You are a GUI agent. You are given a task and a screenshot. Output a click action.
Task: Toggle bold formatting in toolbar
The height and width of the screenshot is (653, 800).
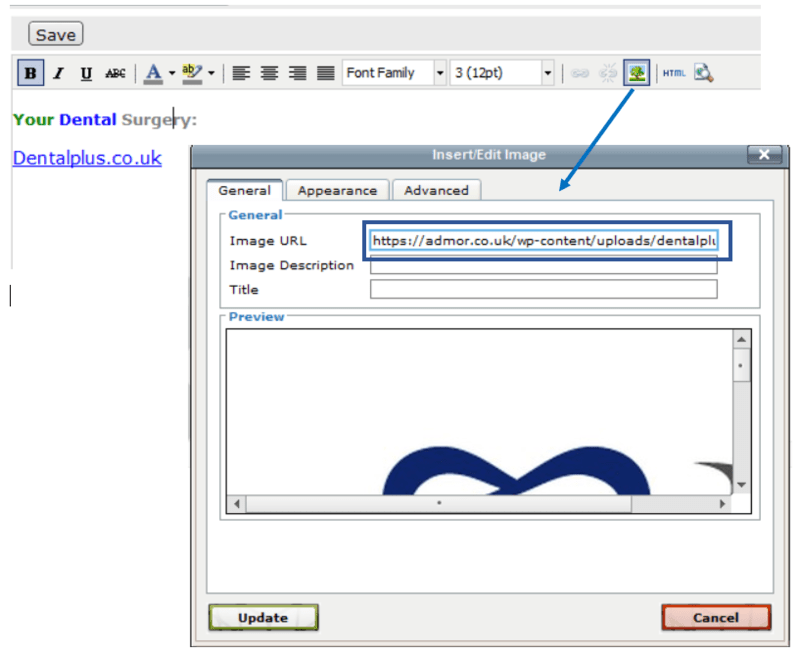coord(31,73)
